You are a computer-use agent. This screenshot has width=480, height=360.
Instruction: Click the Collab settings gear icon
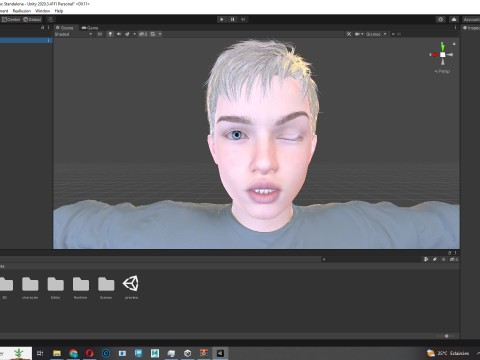click(441, 19)
